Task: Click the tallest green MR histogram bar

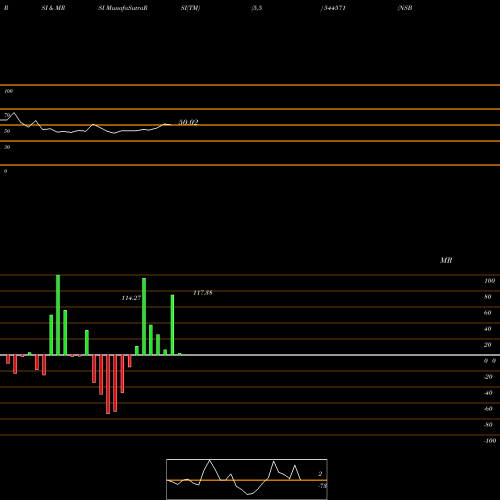Action: (58, 315)
